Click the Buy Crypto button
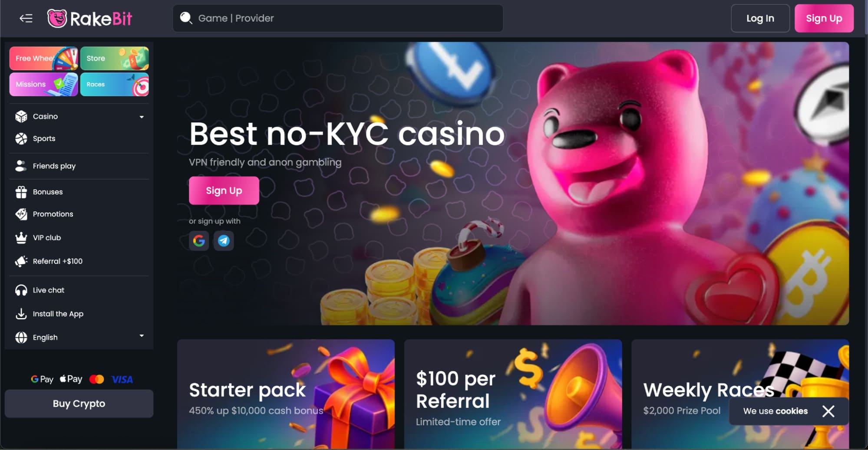The width and height of the screenshot is (868, 450). click(x=79, y=404)
